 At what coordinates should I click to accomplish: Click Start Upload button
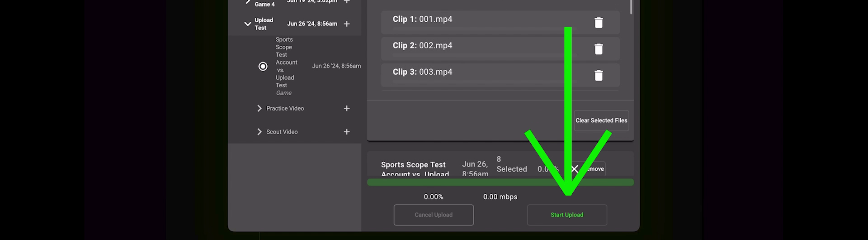pos(567,215)
